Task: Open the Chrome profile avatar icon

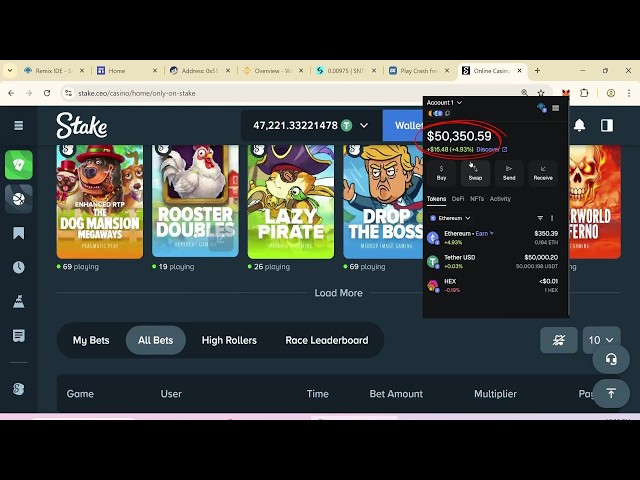Action: click(x=611, y=93)
